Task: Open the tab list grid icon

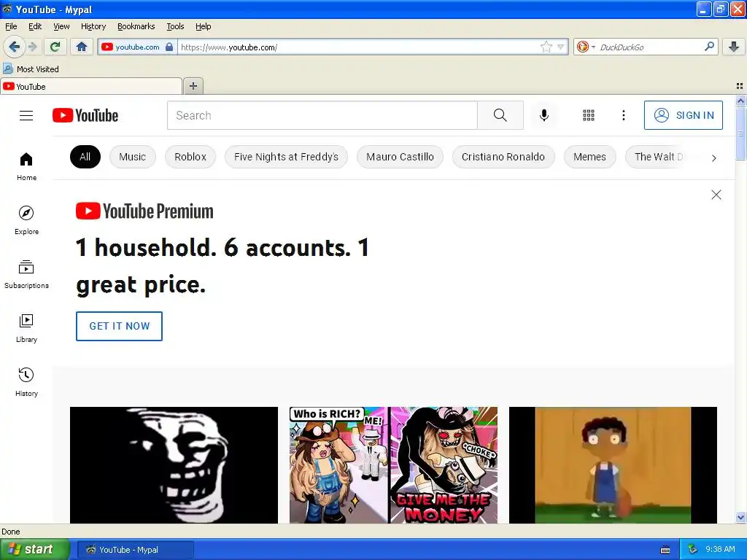Action: pos(740,86)
